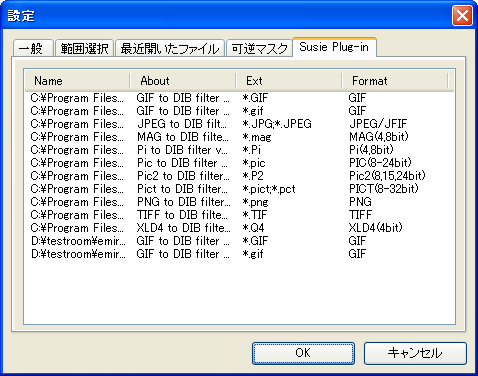Click the JPEG/JFIF format cell

[x=378, y=124]
